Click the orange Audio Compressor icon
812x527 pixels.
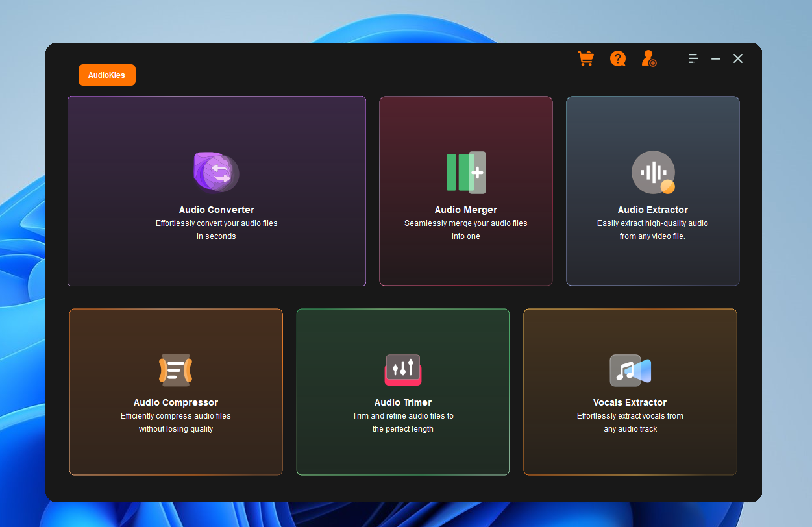pyautogui.click(x=176, y=370)
